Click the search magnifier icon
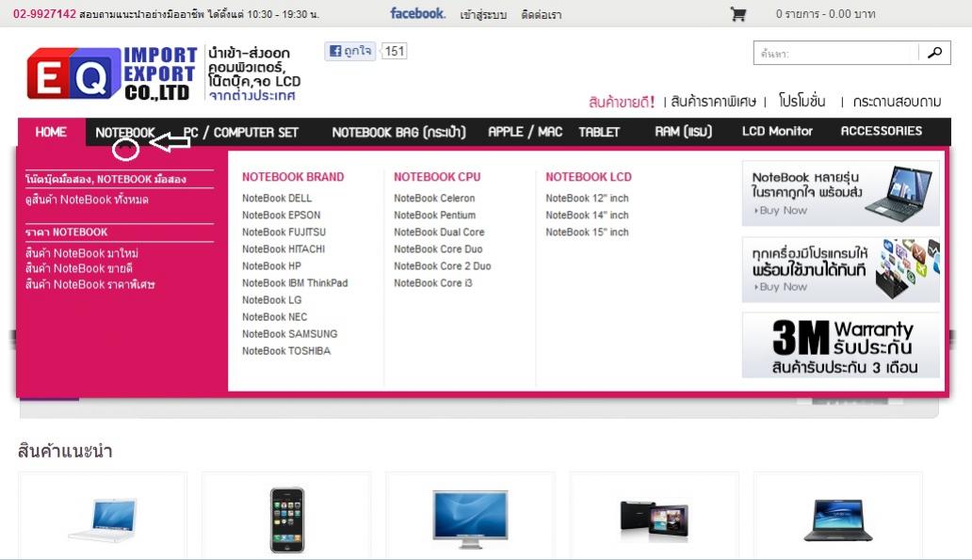 click(x=934, y=53)
